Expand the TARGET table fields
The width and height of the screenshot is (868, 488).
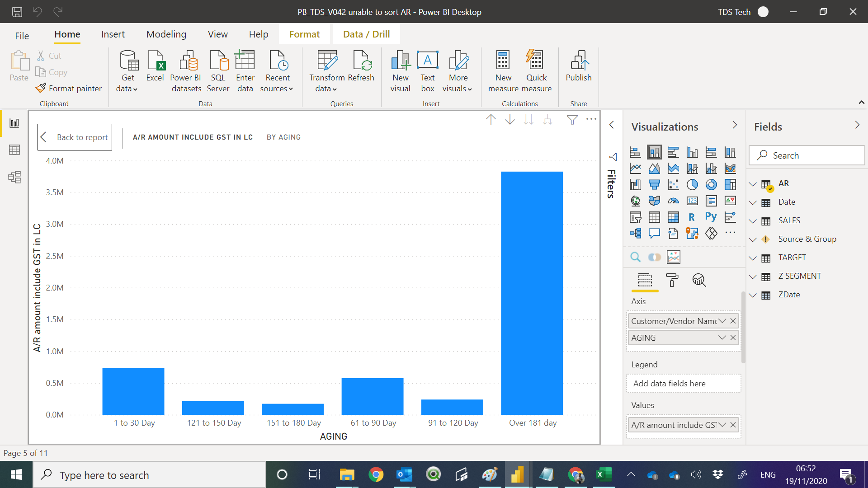[x=753, y=258]
